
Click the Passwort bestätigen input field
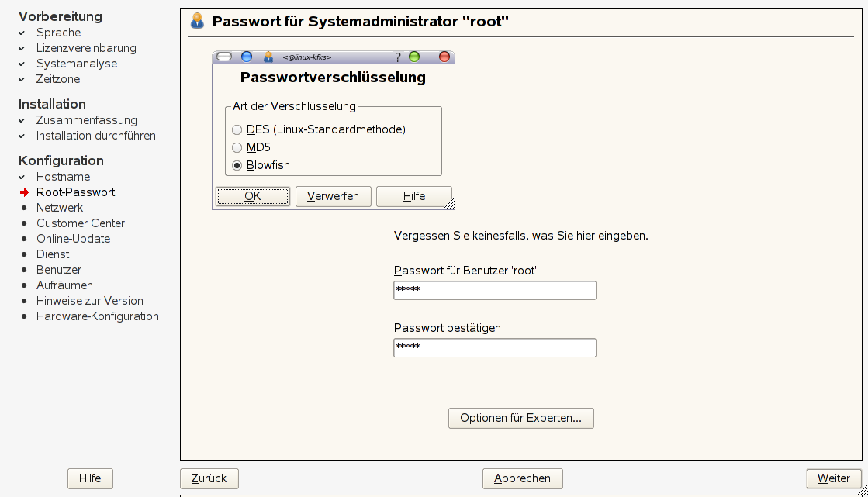pyautogui.click(x=495, y=347)
